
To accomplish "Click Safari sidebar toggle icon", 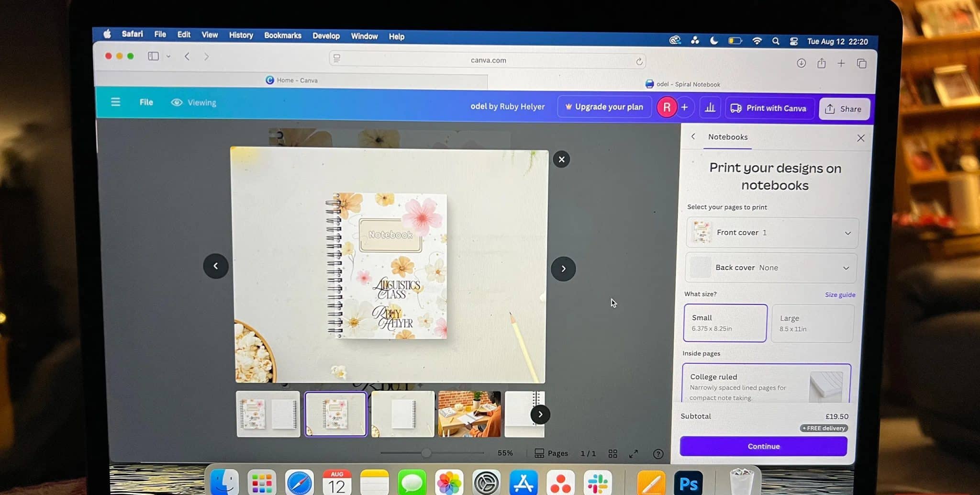I will tap(153, 56).
